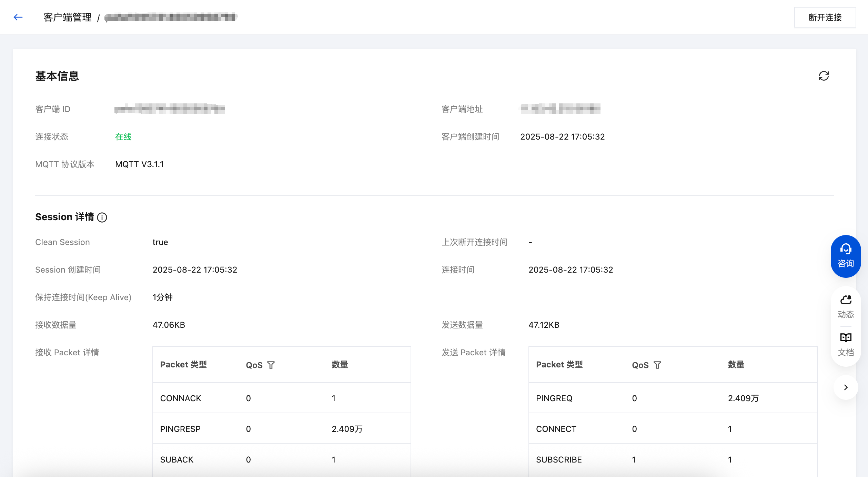Collapse the floating side panel chevron

pos(845,387)
